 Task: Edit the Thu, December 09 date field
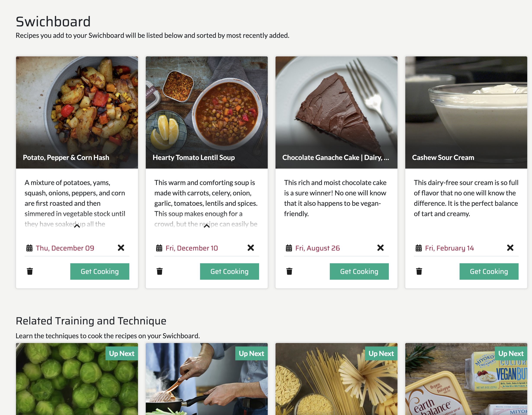65,248
